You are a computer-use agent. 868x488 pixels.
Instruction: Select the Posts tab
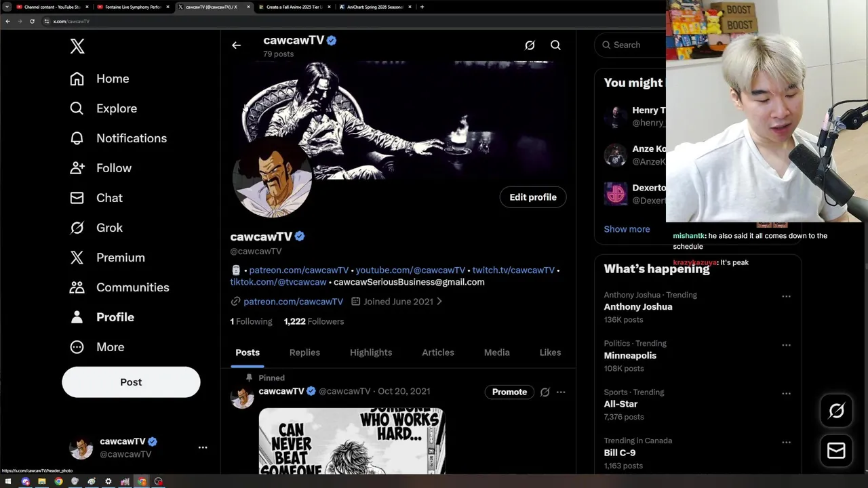248,352
